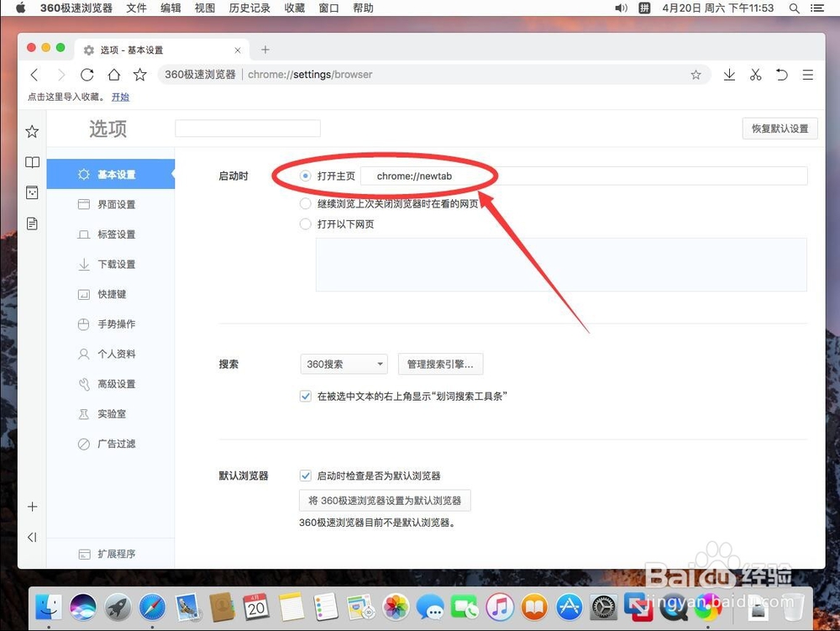The width and height of the screenshot is (840, 631).
Task: Open the 文件 menu
Action: (x=136, y=8)
